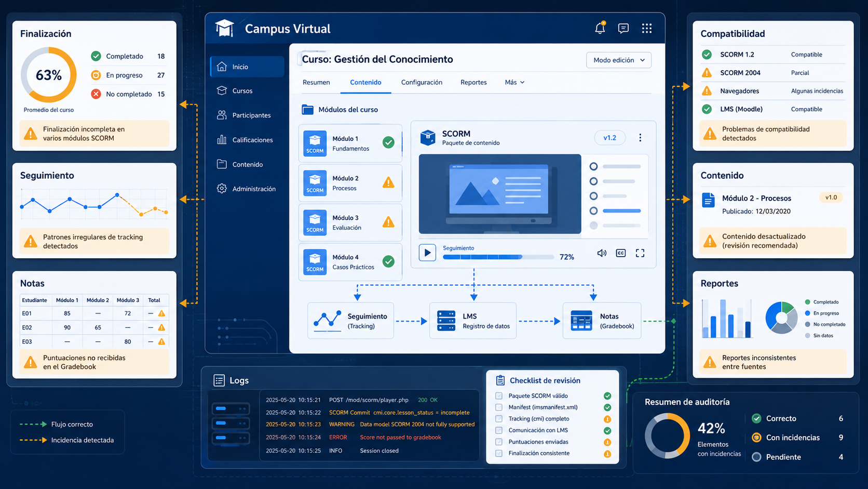Open the Notas (Gradebook) box
Viewport: 868px width, 489px height.
602,321
